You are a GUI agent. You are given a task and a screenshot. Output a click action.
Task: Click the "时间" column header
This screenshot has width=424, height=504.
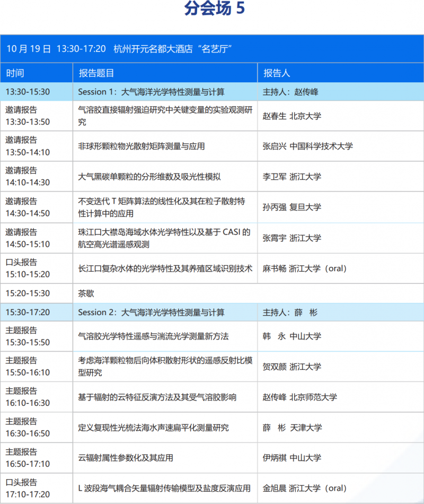[15, 73]
